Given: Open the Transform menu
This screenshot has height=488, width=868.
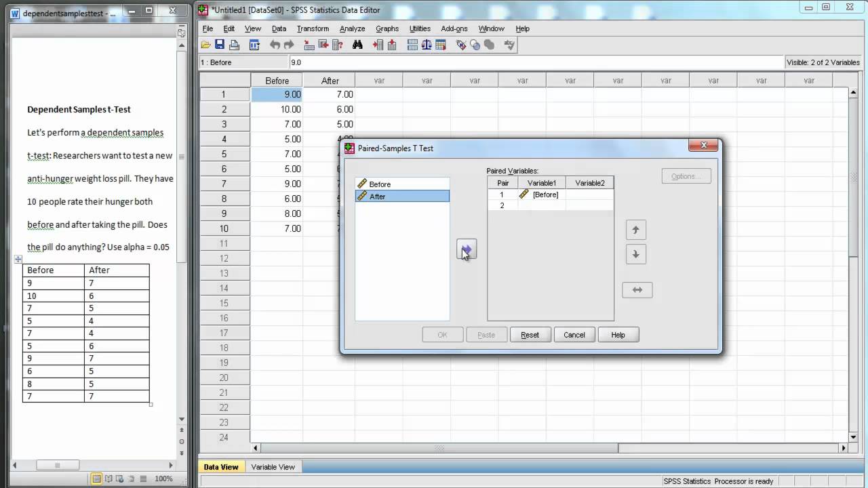Looking at the screenshot, I should click(313, 28).
